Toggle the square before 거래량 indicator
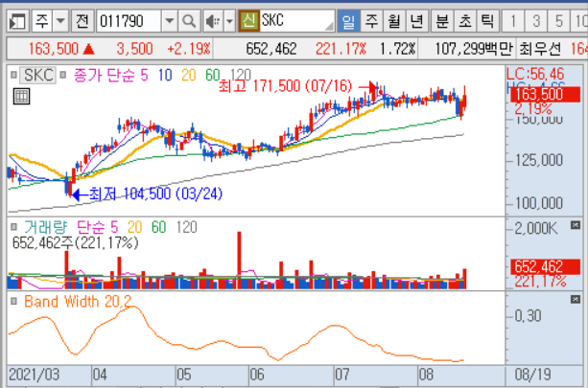This screenshot has height=388, width=588. [x=13, y=227]
